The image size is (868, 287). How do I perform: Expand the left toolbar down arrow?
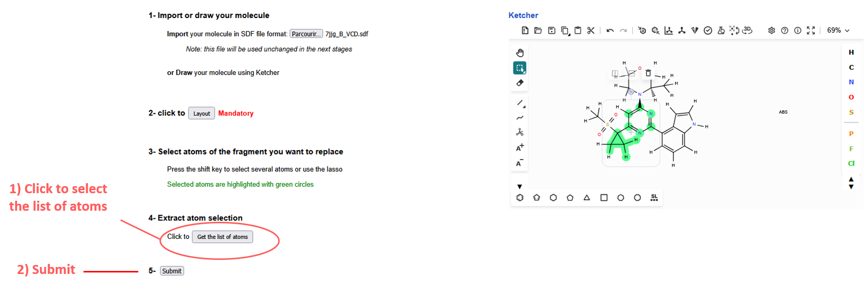(519, 187)
